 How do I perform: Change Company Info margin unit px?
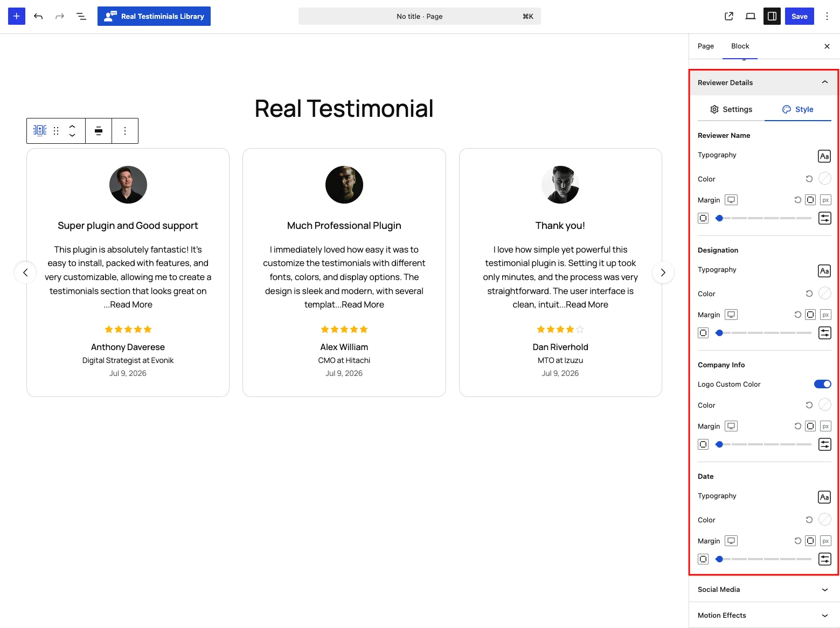[825, 426]
